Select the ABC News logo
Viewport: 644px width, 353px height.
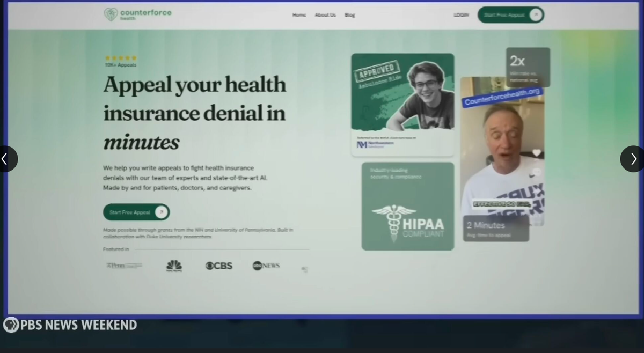(266, 265)
